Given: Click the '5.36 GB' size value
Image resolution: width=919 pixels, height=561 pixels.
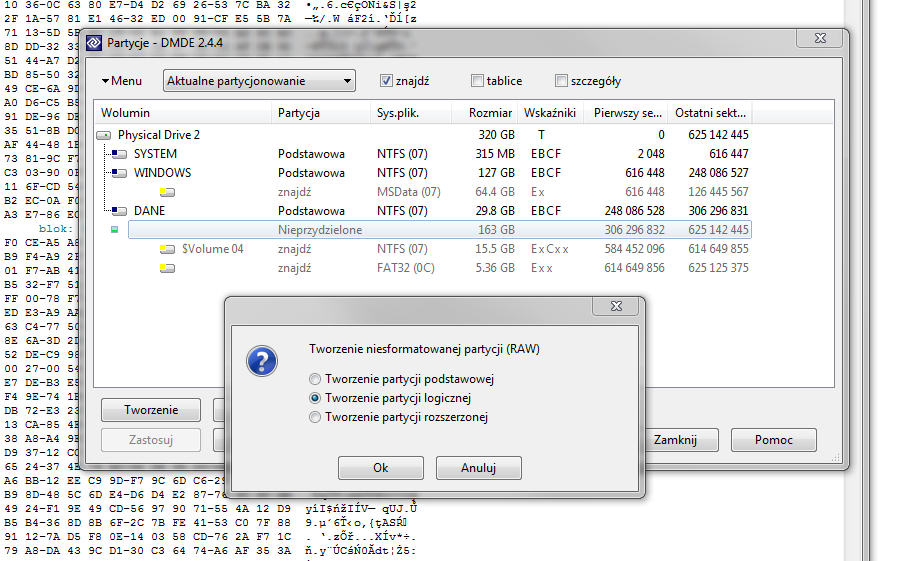Looking at the screenshot, I should click(495, 268).
